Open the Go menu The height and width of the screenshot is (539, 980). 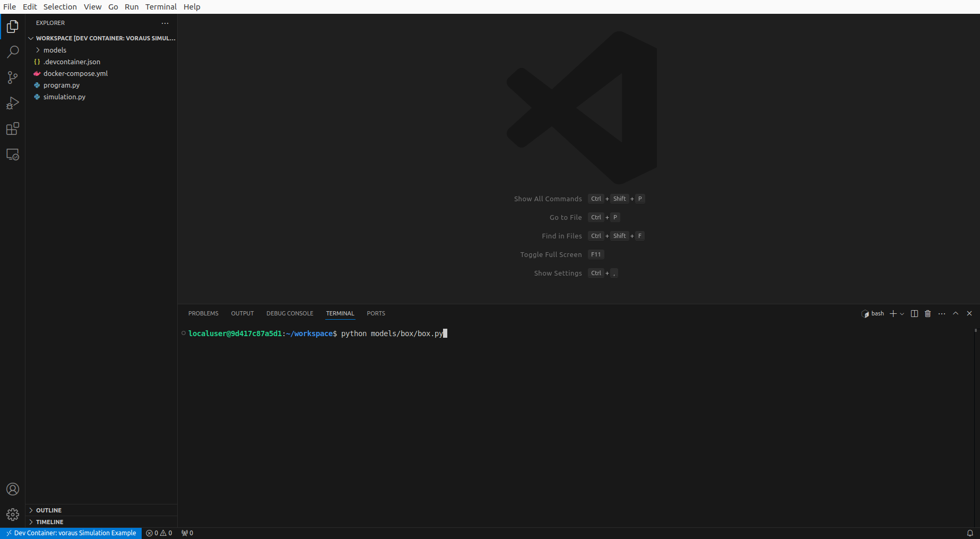click(x=113, y=7)
